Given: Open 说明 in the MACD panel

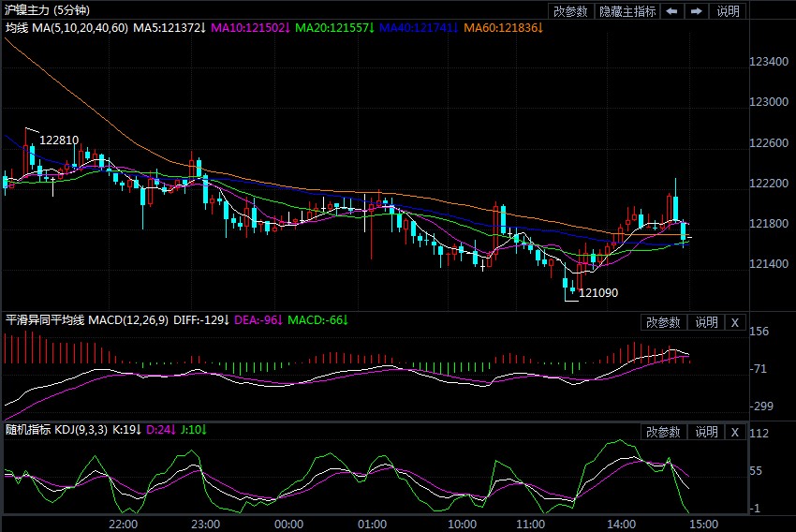Looking at the screenshot, I should (705, 322).
